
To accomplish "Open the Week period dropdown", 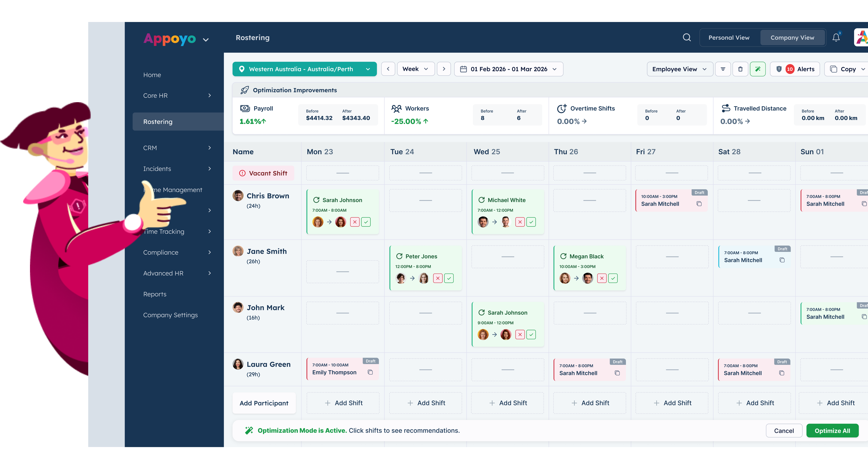I will 416,69.
